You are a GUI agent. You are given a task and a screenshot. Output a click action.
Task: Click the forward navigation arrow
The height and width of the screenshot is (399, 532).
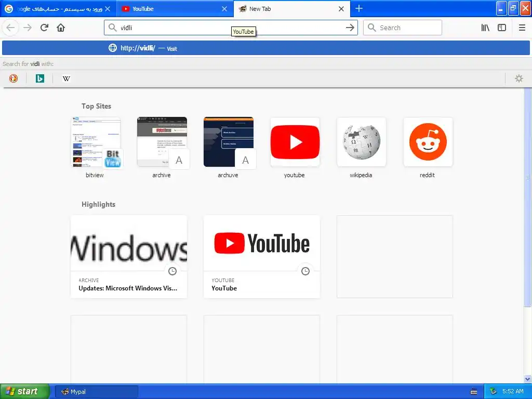click(x=28, y=28)
